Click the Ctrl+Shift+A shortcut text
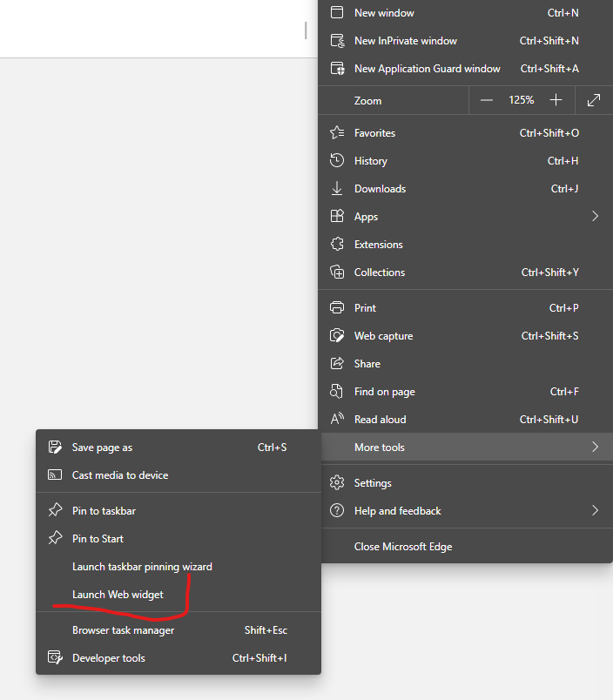This screenshot has width=613, height=700. click(x=549, y=68)
